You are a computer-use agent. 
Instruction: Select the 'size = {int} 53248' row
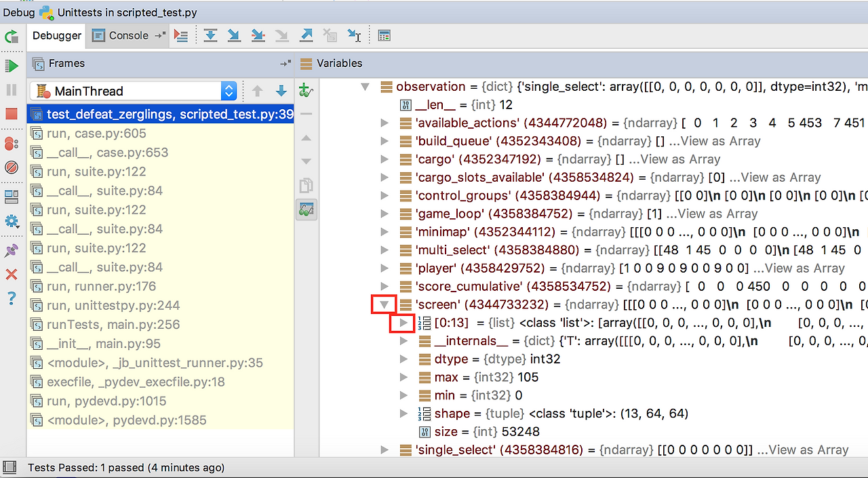[593, 432]
